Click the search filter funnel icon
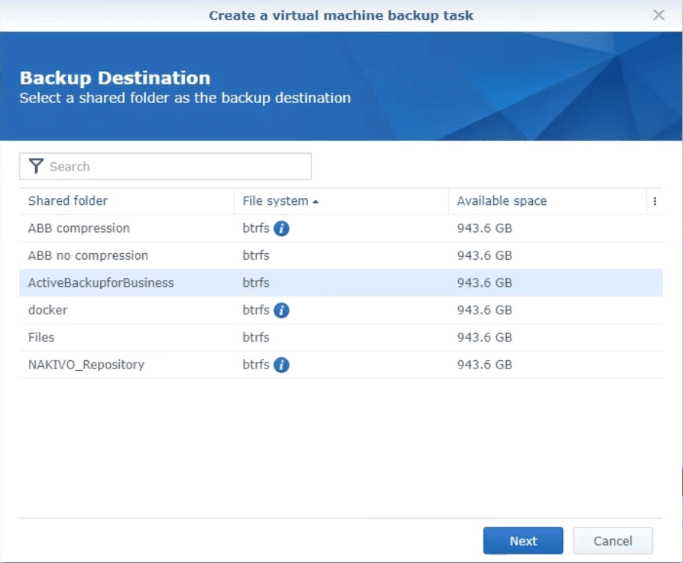Image resolution: width=683 pixels, height=563 pixels. point(36,167)
